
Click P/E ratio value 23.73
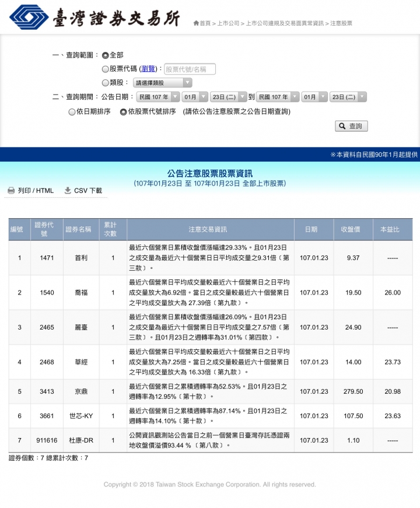tap(393, 362)
